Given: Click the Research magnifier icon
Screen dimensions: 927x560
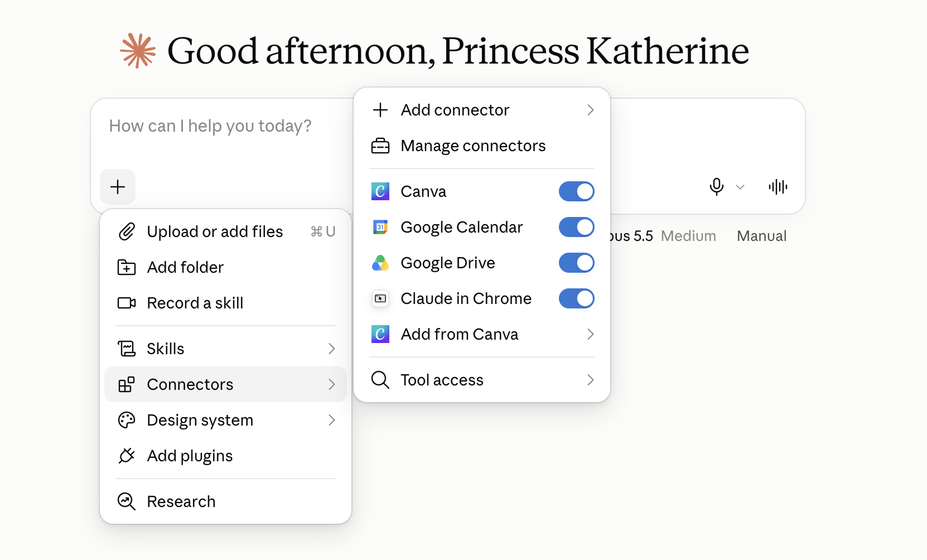Looking at the screenshot, I should click(x=127, y=501).
